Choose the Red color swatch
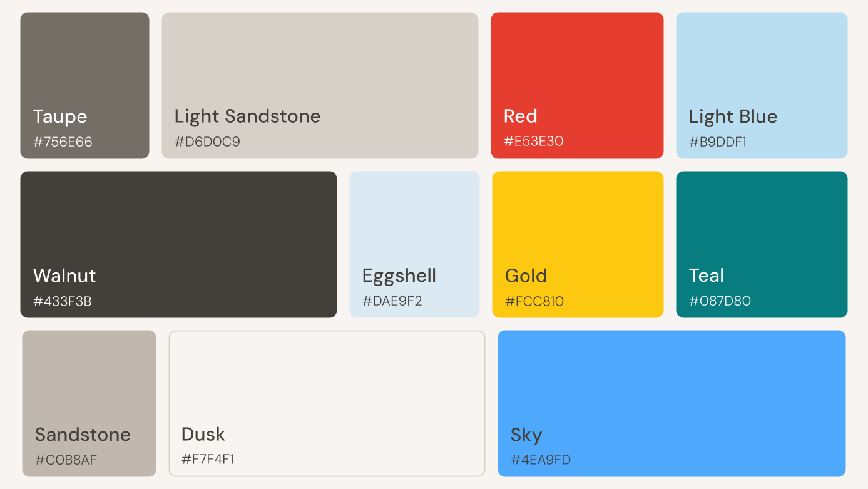 point(577,85)
